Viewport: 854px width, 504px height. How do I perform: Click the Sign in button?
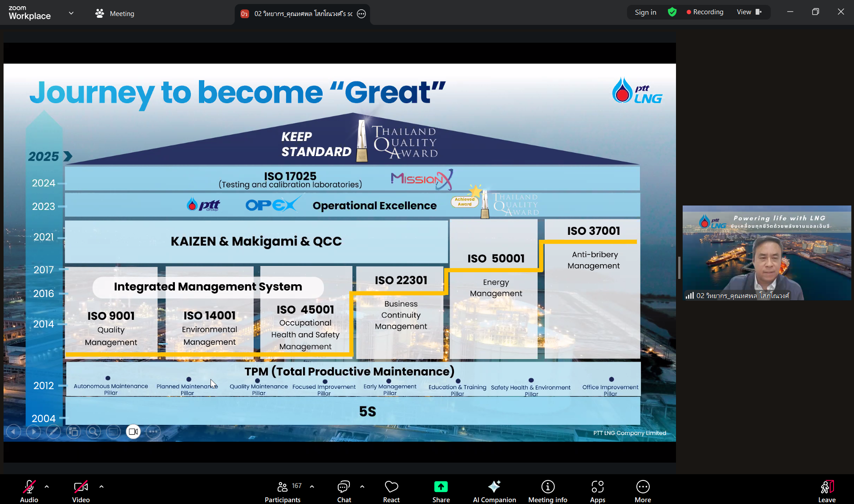tap(645, 12)
